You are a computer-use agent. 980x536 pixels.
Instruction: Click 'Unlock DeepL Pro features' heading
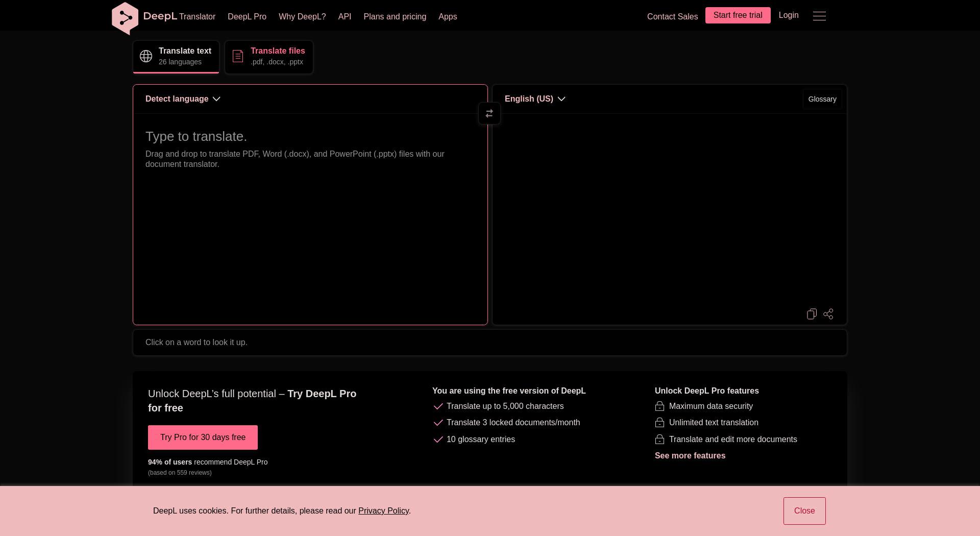click(x=706, y=391)
